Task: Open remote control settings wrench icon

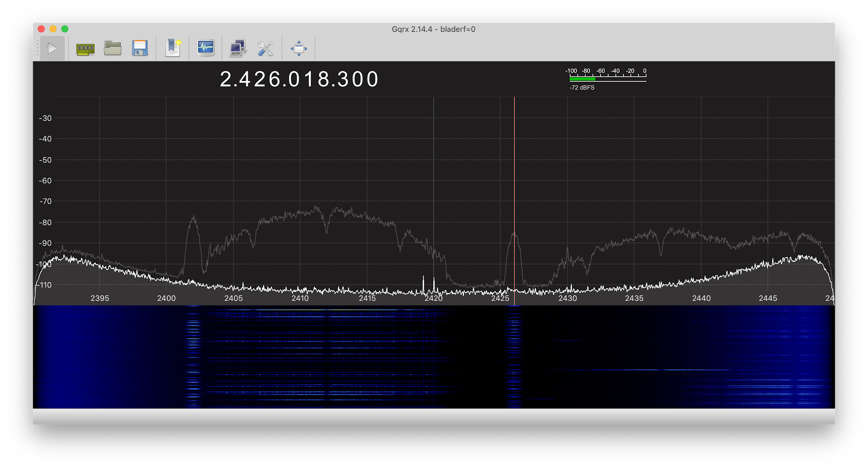Action: [x=265, y=48]
